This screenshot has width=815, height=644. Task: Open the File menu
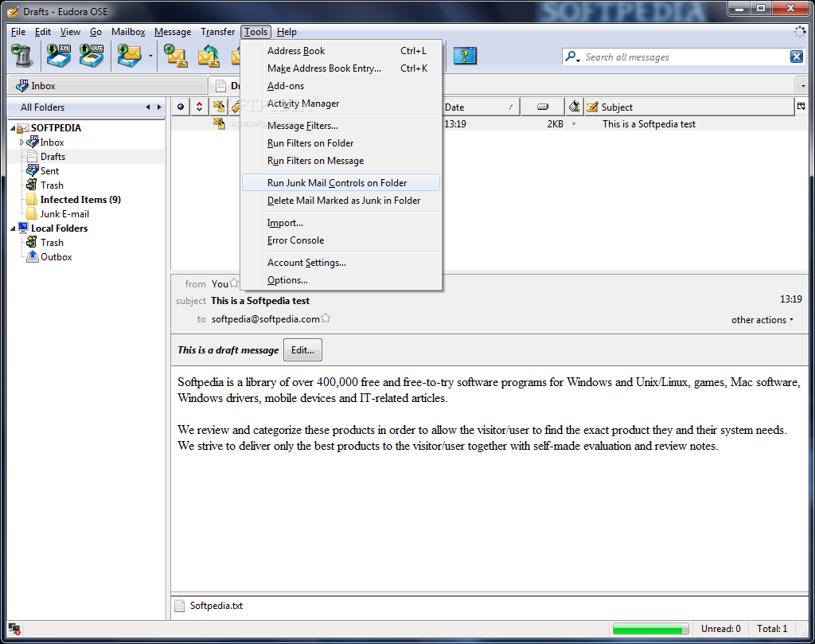pos(18,32)
